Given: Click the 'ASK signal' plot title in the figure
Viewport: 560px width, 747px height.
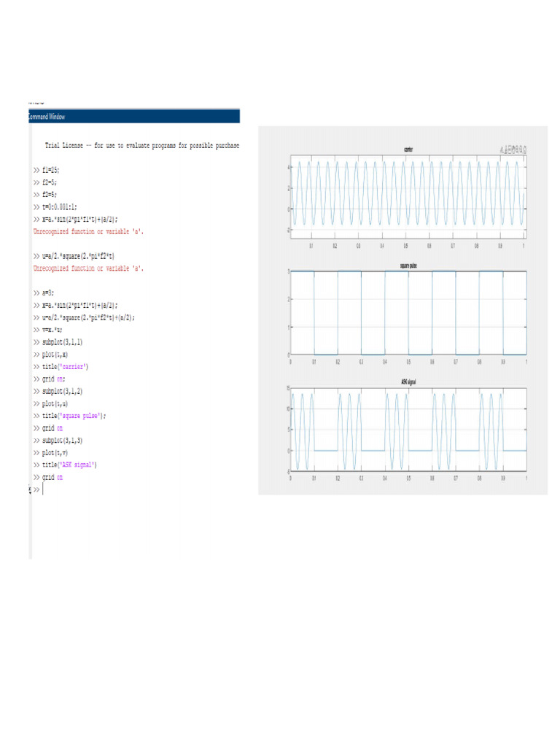Looking at the screenshot, I should [x=408, y=382].
